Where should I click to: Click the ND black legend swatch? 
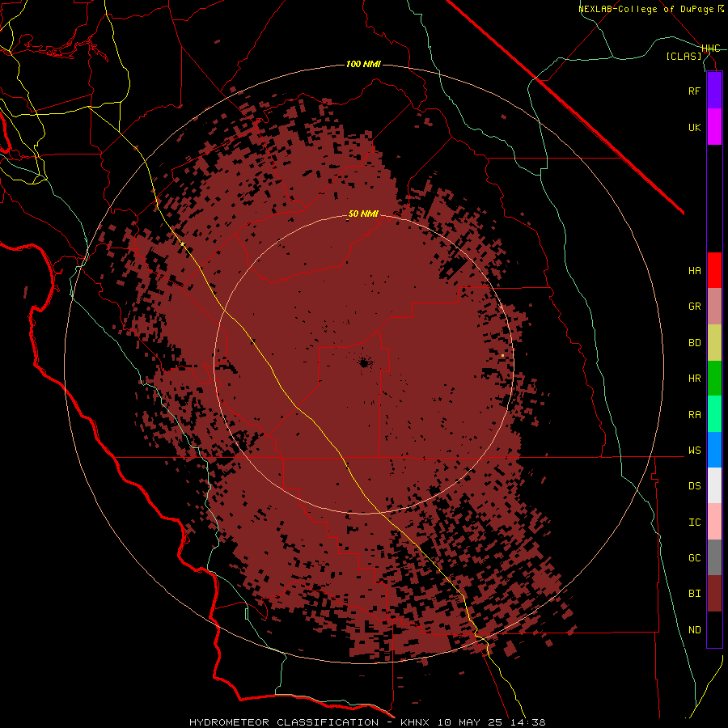(714, 629)
